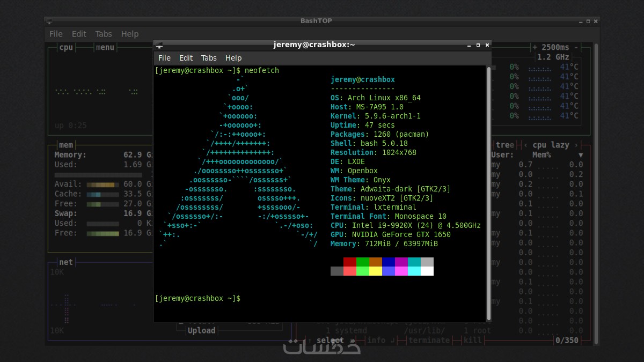
Task: Click select at the bottom of BashTOP
Action: (330, 340)
